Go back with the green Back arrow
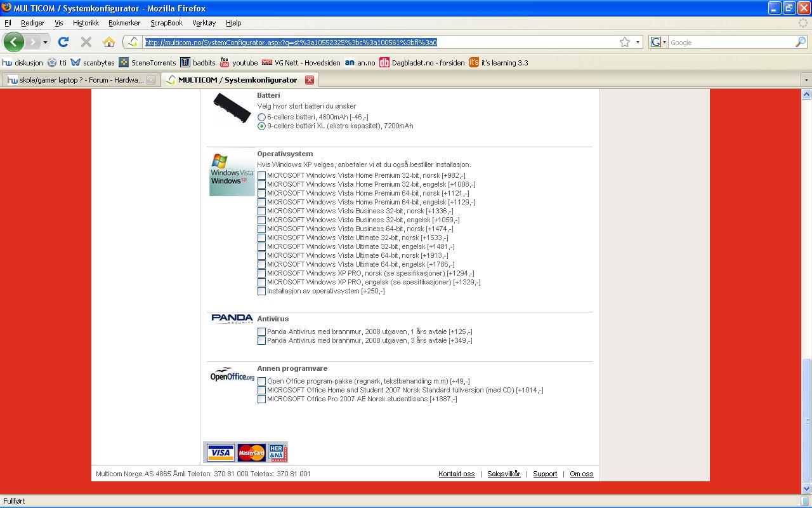The height and width of the screenshot is (508, 812). point(13,42)
